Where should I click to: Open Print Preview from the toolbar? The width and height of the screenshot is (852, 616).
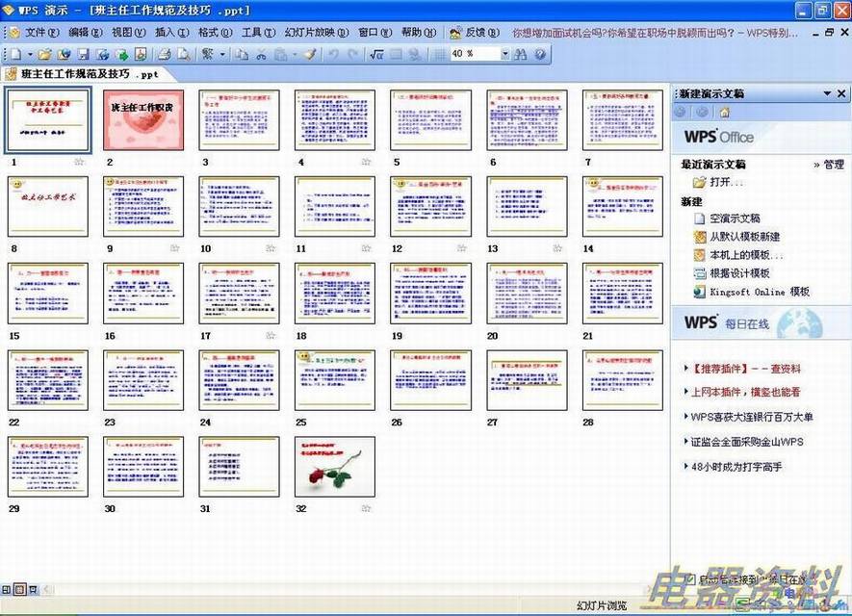[x=182, y=55]
